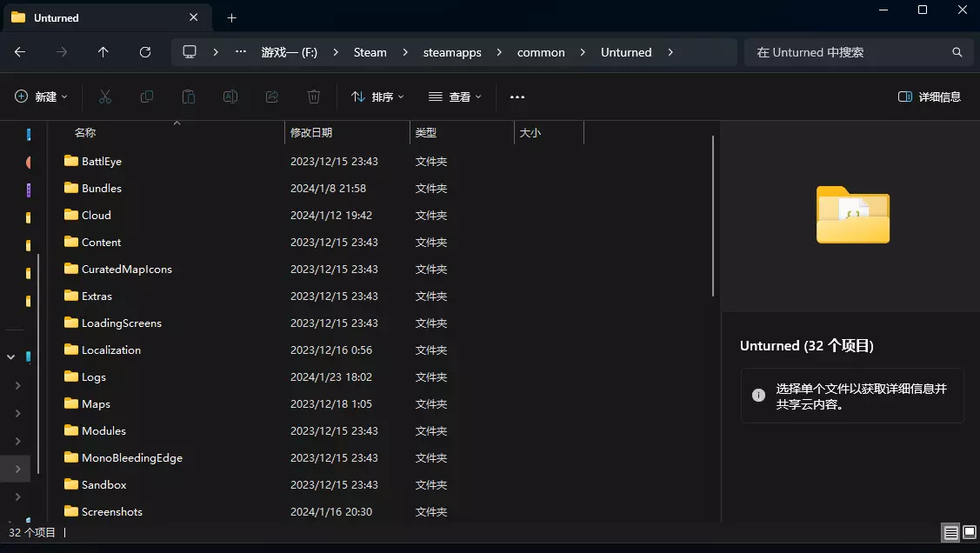Screen dimensions: 980x553
Task: Select the Extras folder name
Action: point(97,296)
